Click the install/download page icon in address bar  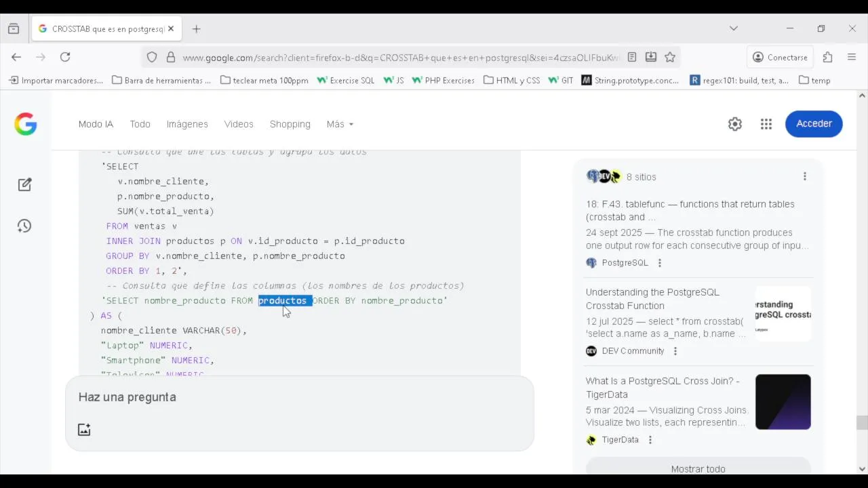[651, 58]
